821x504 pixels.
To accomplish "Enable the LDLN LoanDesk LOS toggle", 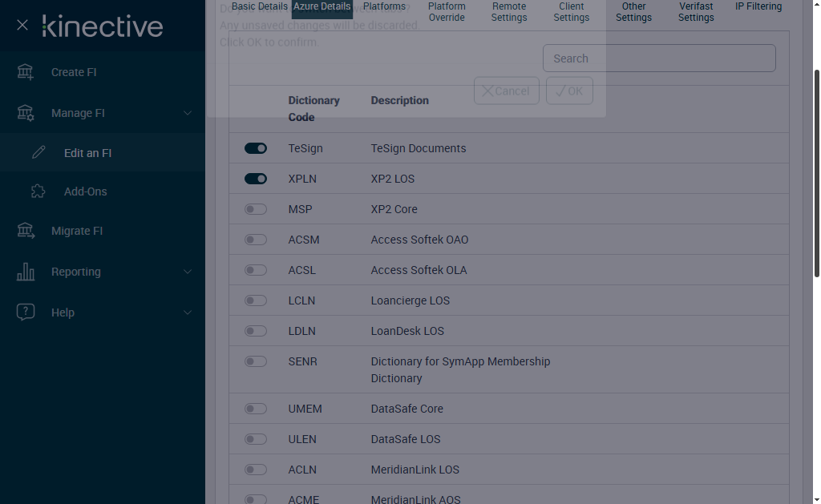I will 256,331.
